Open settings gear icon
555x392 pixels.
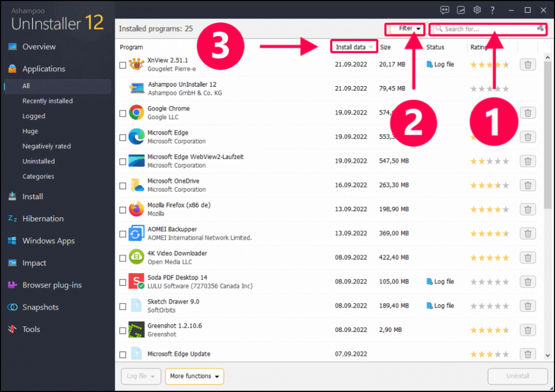pos(477,10)
